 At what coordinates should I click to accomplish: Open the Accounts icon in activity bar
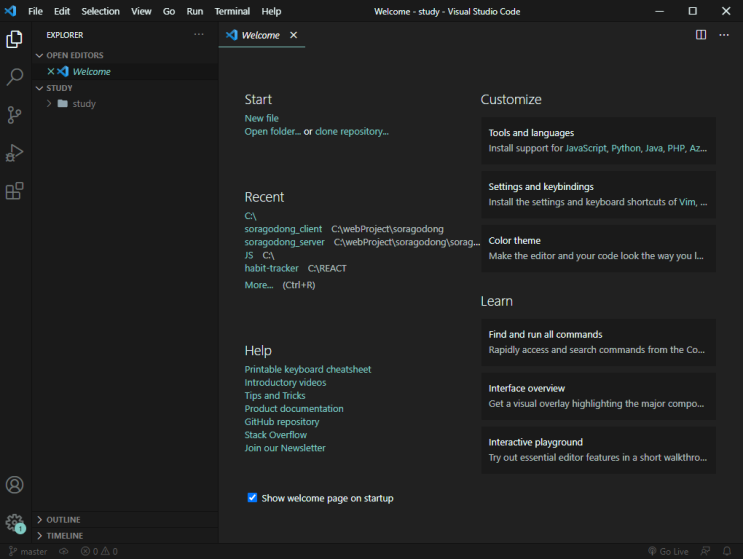[x=14, y=485]
